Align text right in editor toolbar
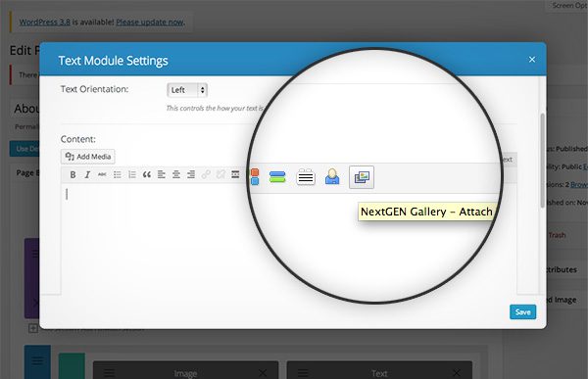 pos(191,174)
